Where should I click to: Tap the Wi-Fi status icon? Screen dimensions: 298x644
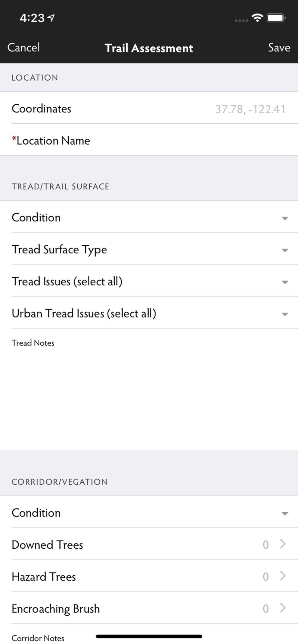[257, 18]
